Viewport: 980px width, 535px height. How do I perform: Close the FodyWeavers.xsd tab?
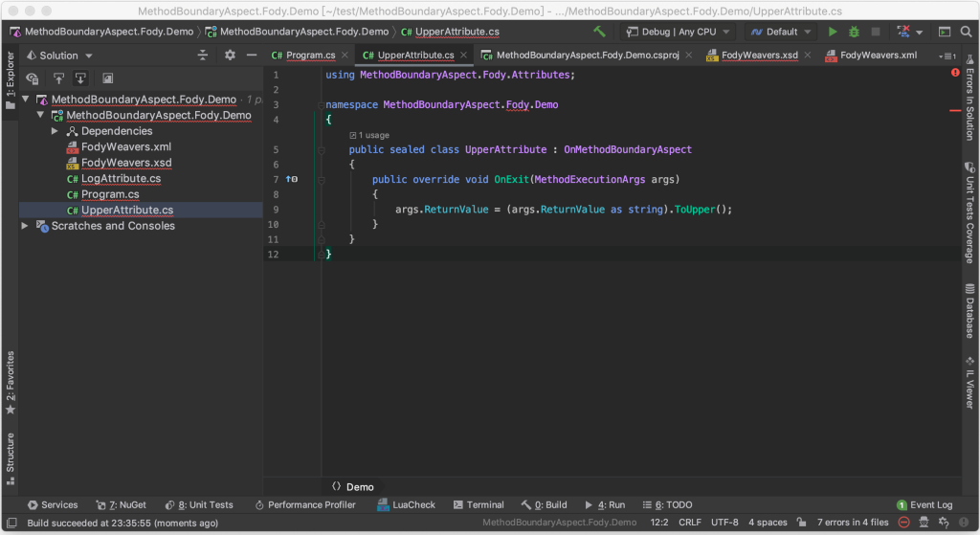(x=808, y=55)
